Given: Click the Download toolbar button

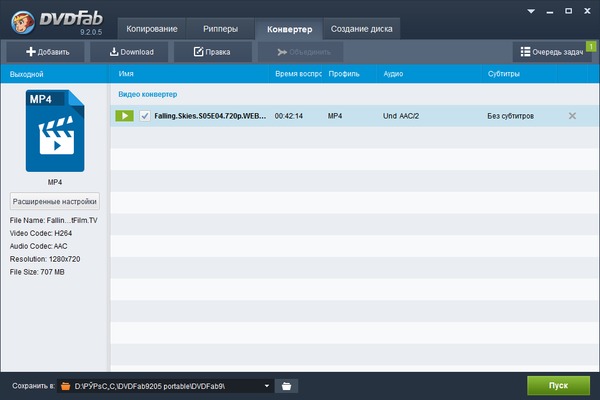Looking at the screenshot, I should click(132, 51).
